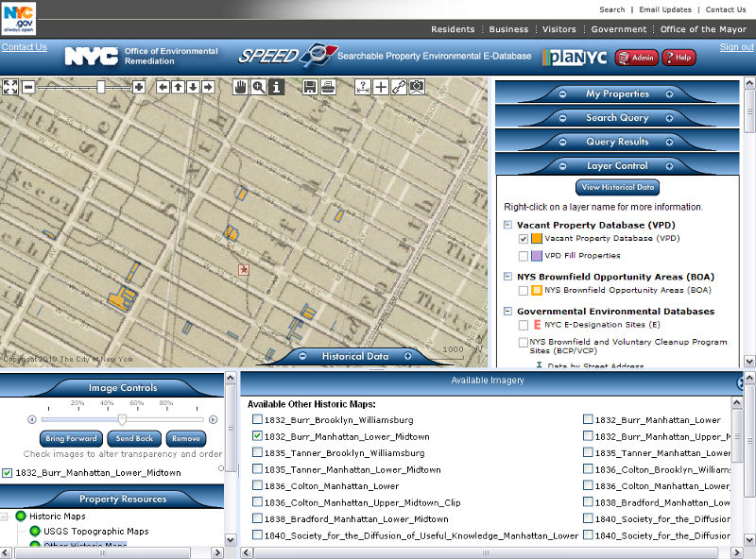Viewport: 756px width, 559px height.
Task: Click the NYC.gov logo
Action: 18,18
